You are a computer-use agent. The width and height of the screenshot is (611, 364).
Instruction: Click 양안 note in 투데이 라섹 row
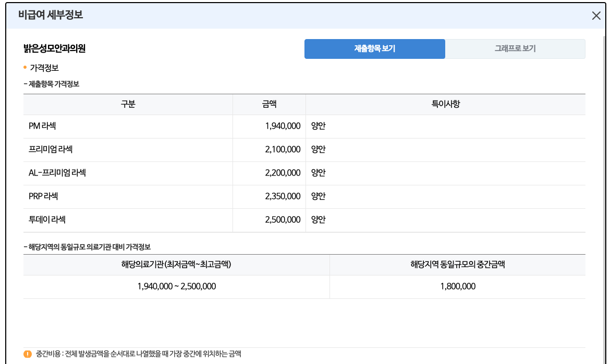(319, 220)
